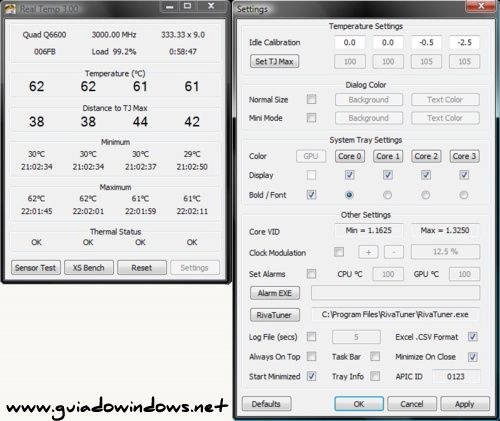Toggle Excel .CSV Format checkbox

(472, 337)
